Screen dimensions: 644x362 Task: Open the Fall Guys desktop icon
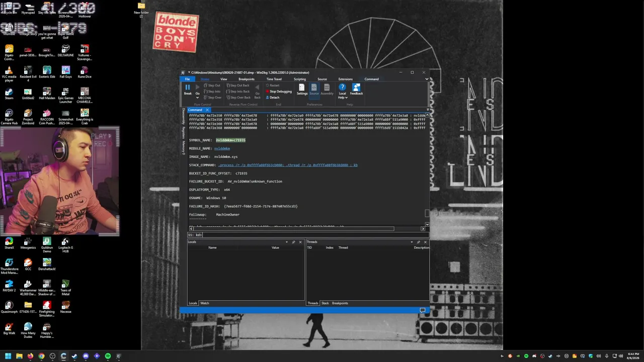coord(65,72)
